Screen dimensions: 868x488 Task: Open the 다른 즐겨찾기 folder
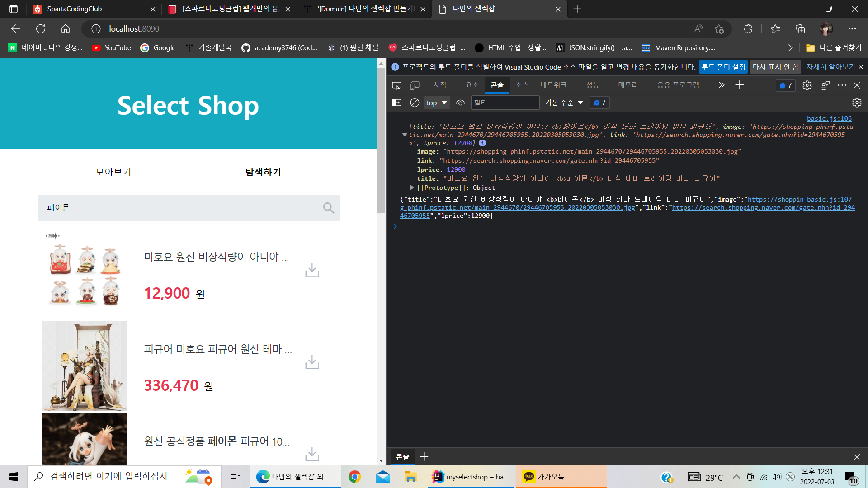834,48
